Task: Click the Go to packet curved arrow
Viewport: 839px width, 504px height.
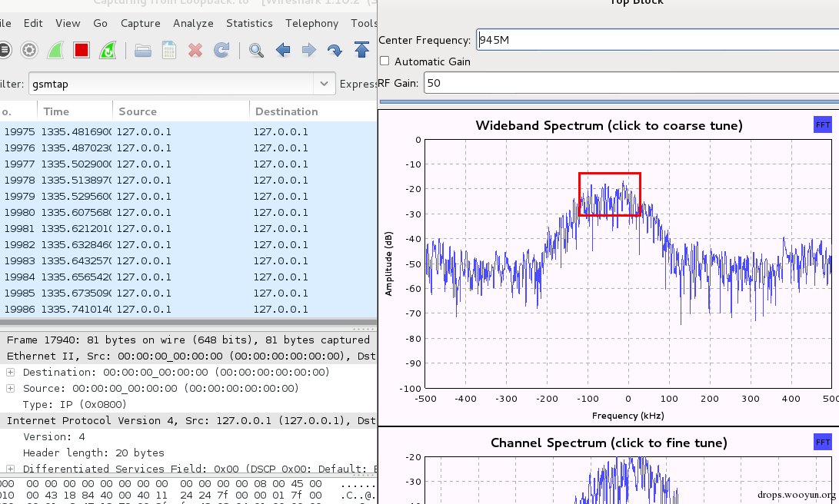Action: tap(335, 51)
